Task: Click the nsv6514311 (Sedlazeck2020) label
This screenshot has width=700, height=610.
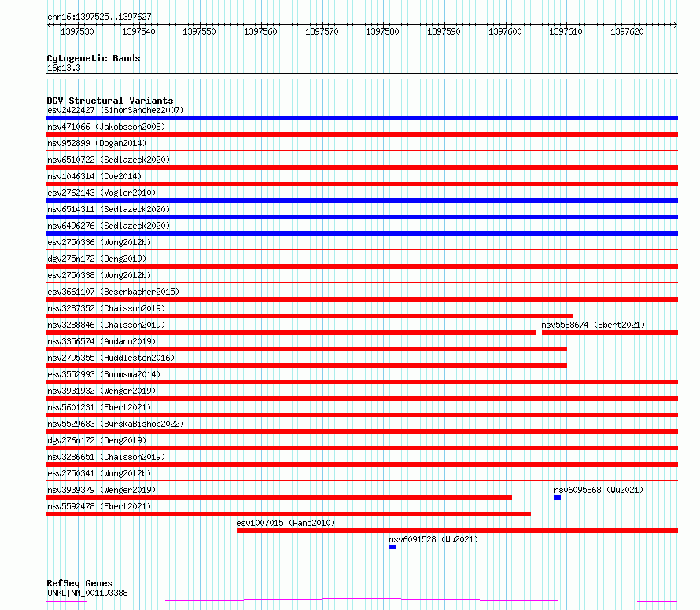Action: [109, 209]
